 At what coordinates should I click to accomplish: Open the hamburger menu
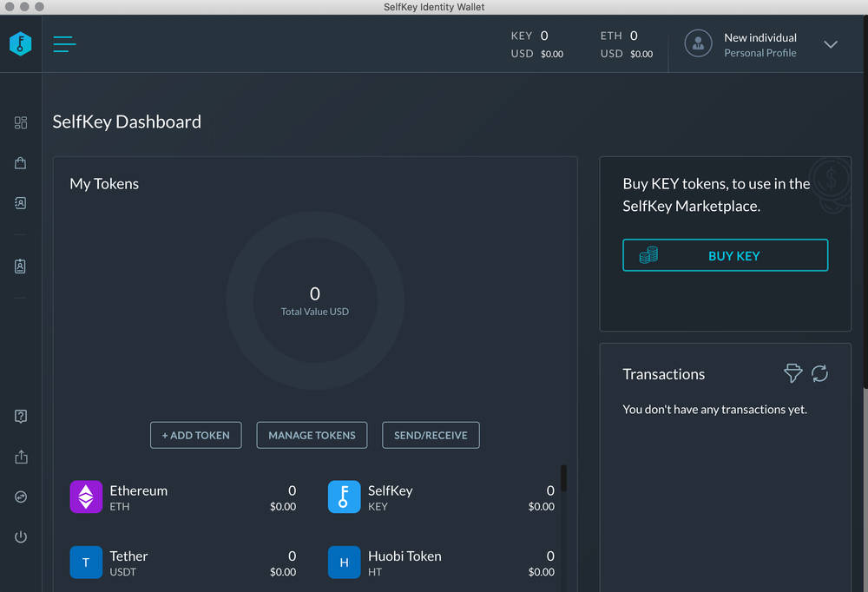(x=64, y=43)
